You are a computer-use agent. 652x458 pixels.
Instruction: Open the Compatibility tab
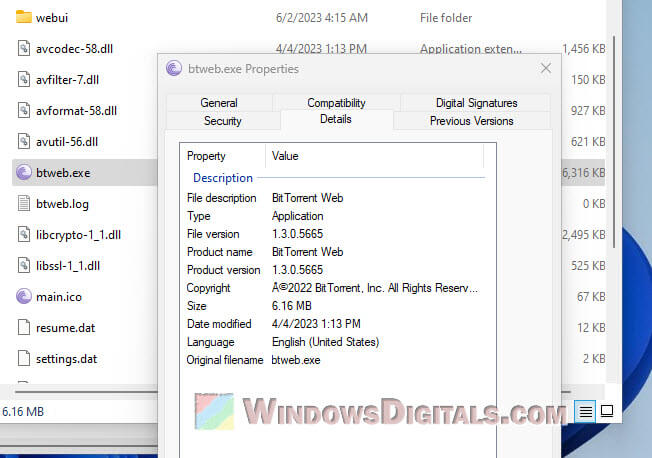pos(336,103)
